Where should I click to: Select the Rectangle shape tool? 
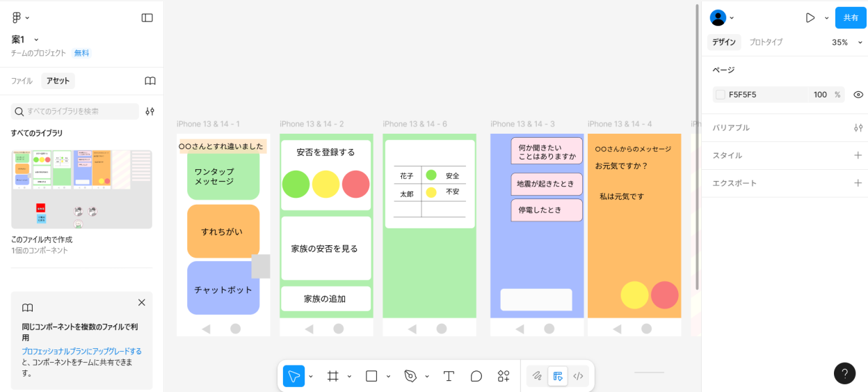371,376
